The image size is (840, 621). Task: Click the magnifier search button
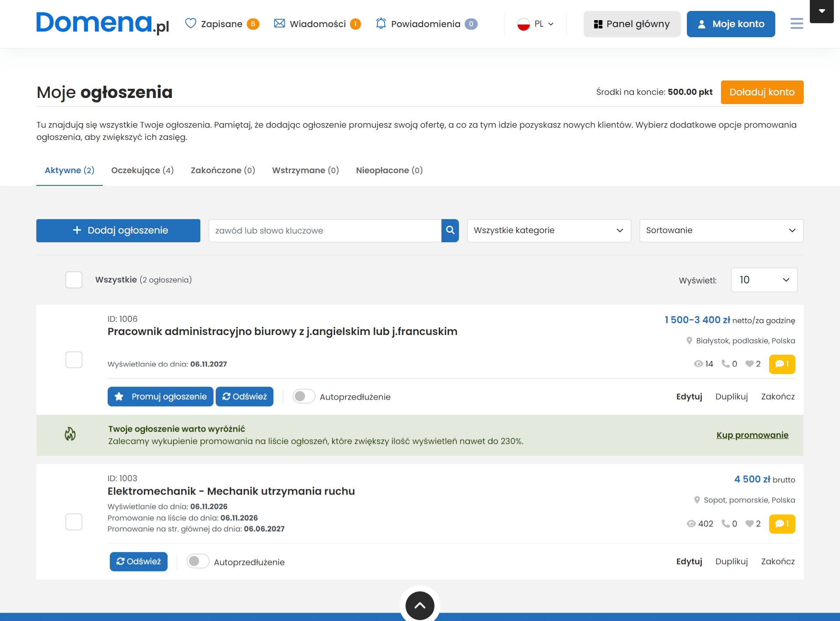tap(450, 230)
